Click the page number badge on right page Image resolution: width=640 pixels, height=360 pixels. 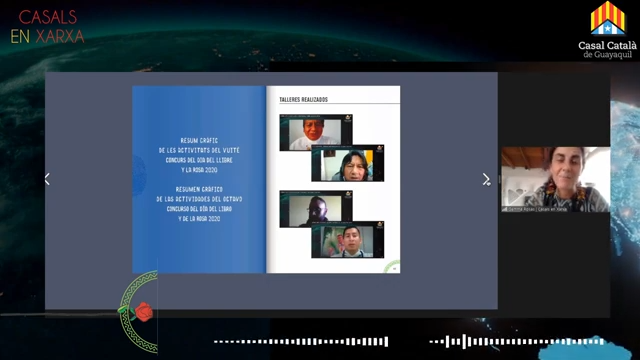click(x=394, y=269)
